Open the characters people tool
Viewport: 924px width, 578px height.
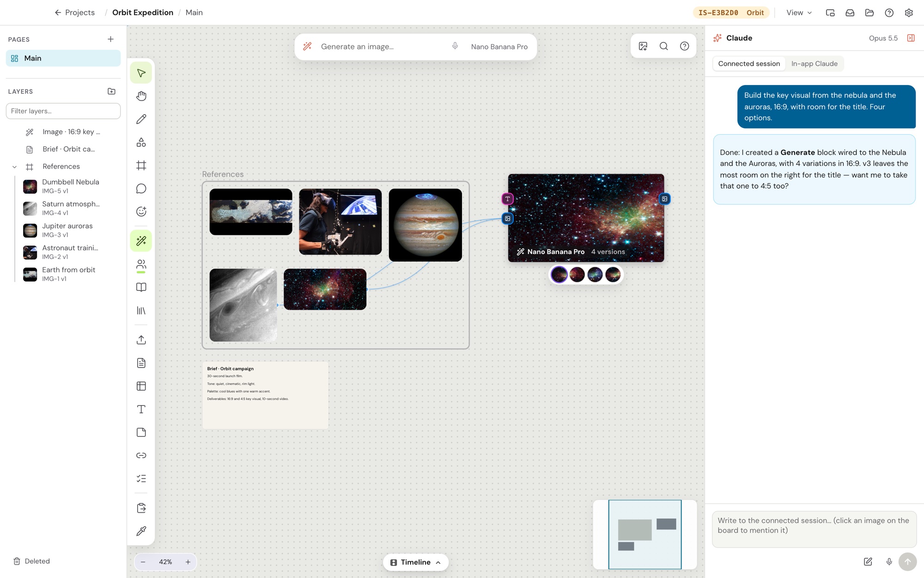[x=141, y=264]
